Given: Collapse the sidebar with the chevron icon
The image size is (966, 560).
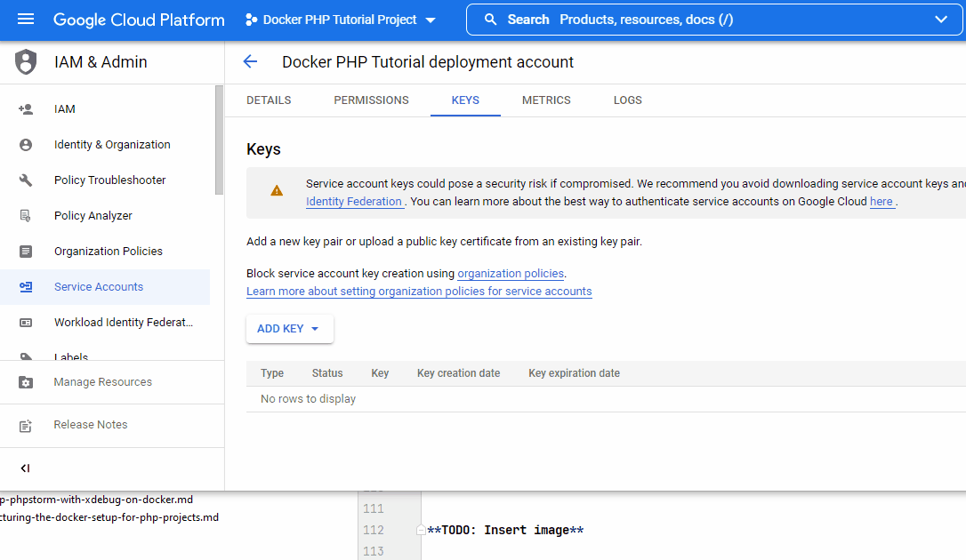Looking at the screenshot, I should pyautogui.click(x=25, y=468).
